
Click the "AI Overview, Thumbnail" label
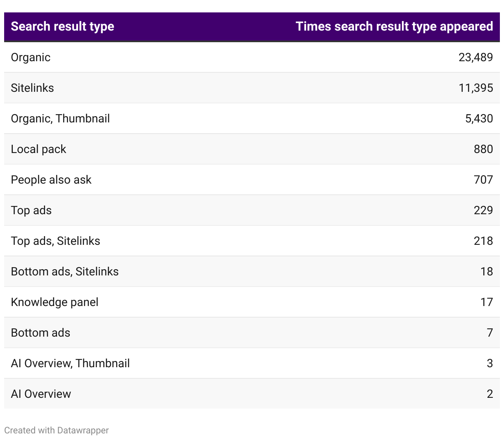click(x=70, y=363)
